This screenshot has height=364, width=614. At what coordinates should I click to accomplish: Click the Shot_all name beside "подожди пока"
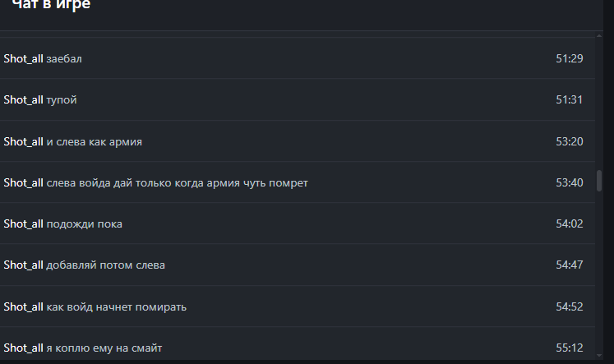[x=23, y=223]
